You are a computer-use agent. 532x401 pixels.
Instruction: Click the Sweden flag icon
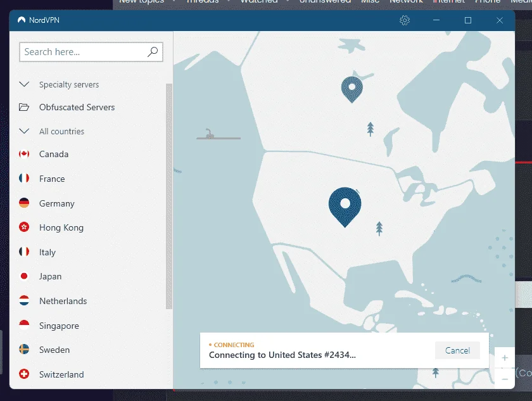pyautogui.click(x=24, y=350)
